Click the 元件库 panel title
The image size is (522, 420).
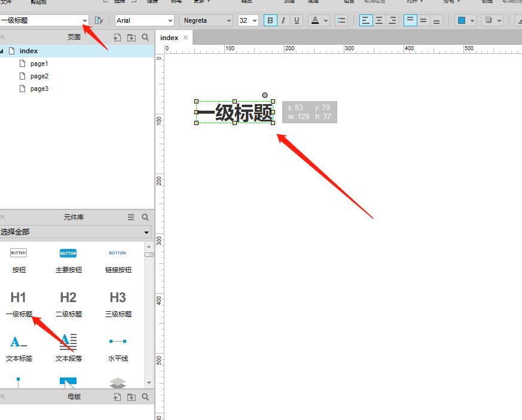pos(74,217)
